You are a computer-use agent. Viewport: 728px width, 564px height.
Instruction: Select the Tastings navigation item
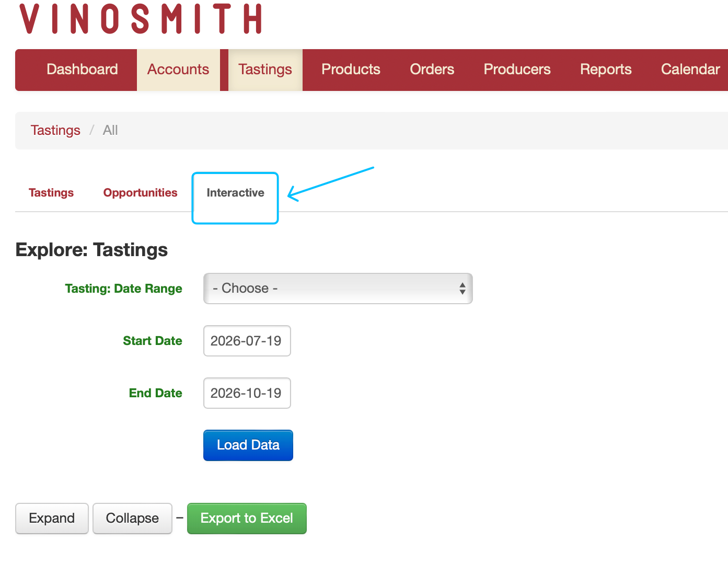click(x=265, y=70)
